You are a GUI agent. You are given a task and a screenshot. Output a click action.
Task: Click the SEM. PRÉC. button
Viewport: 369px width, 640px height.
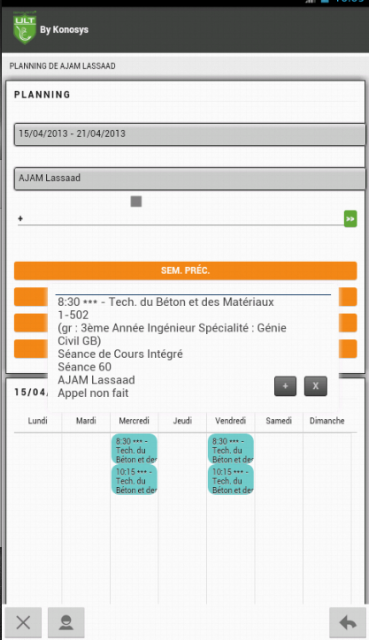click(186, 271)
